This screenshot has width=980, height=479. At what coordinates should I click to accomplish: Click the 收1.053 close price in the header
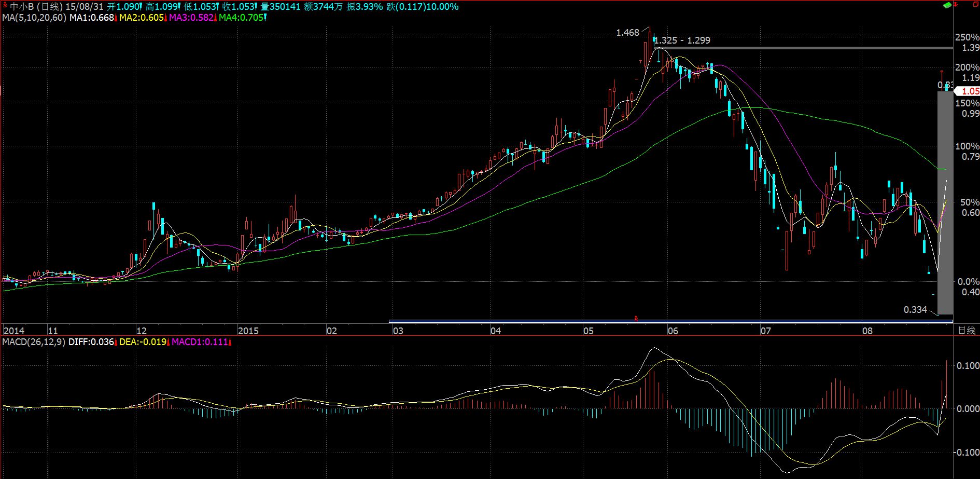[x=240, y=7]
